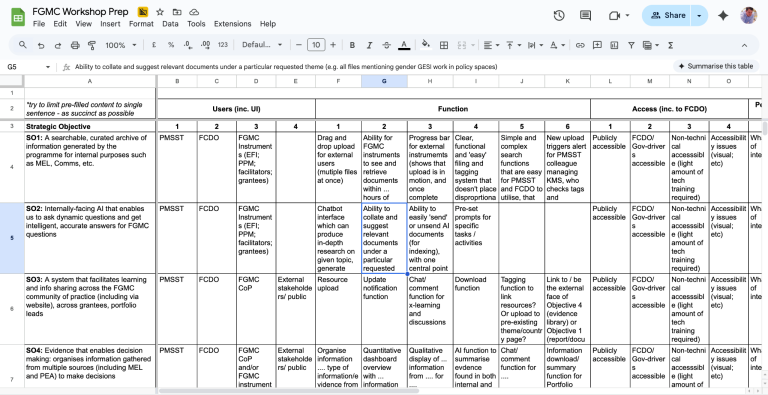The image size is (768, 395).
Task: Format as percent
Action: point(171,45)
